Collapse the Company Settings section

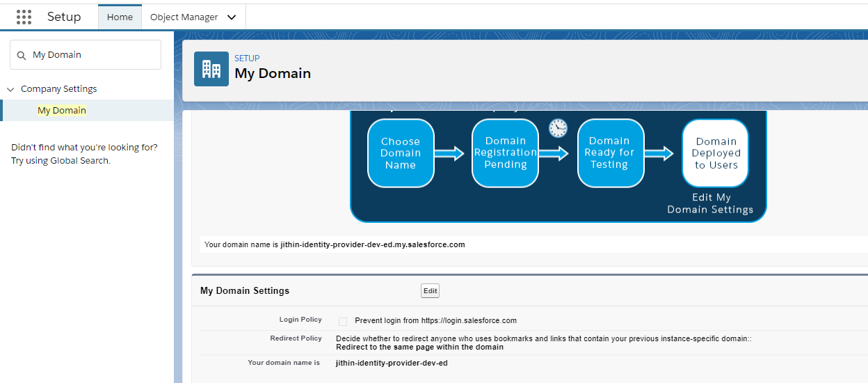click(x=10, y=89)
